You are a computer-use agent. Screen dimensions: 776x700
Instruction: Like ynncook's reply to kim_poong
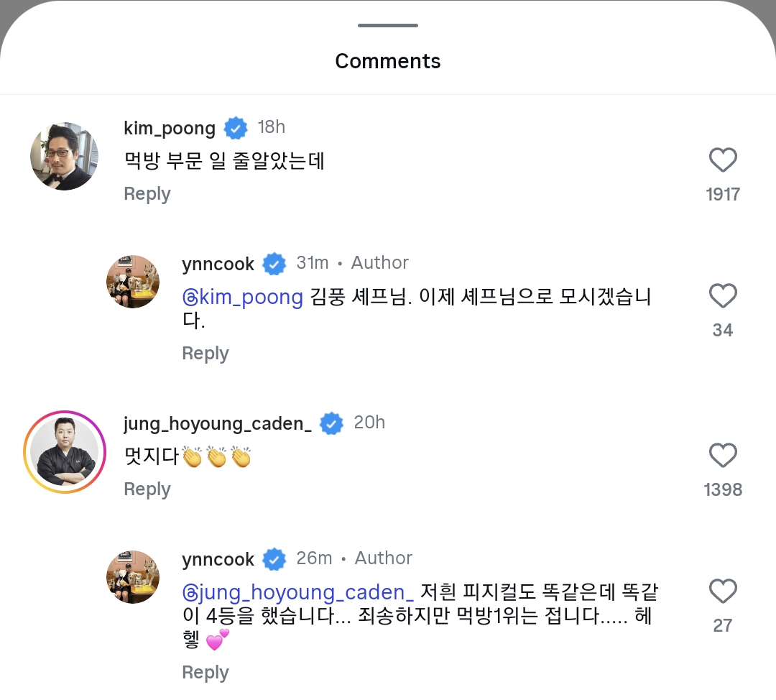pyautogui.click(x=723, y=296)
